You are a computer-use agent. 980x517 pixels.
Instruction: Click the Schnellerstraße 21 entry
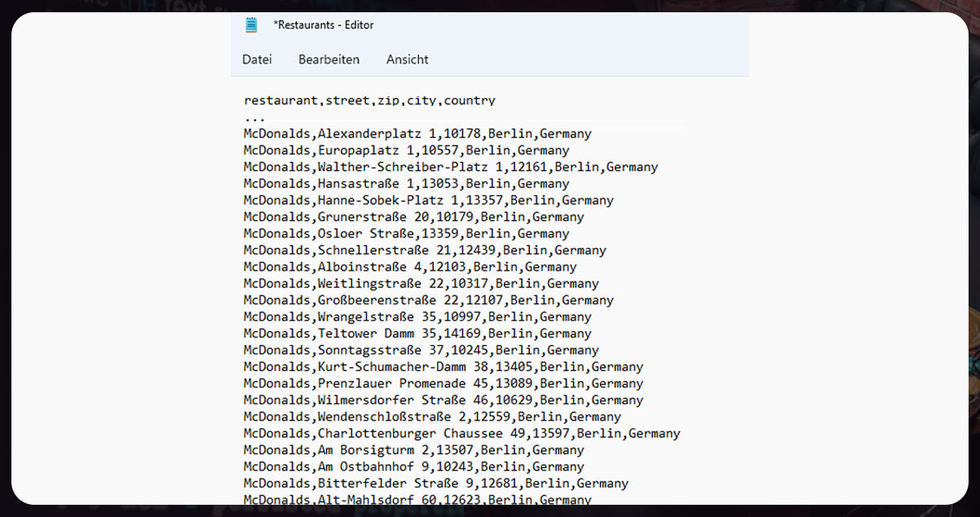[425, 251]
